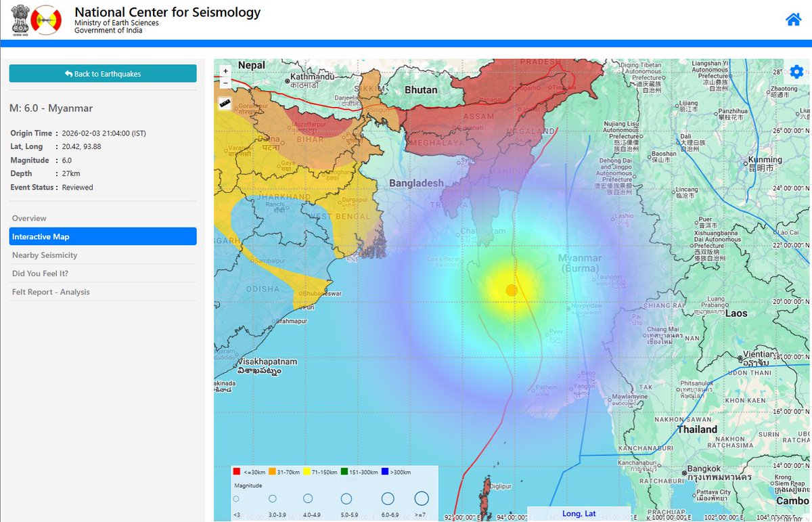812x522 pixels.
Task: Click the Long, Lat coordinates box
Action: [579, 514]
